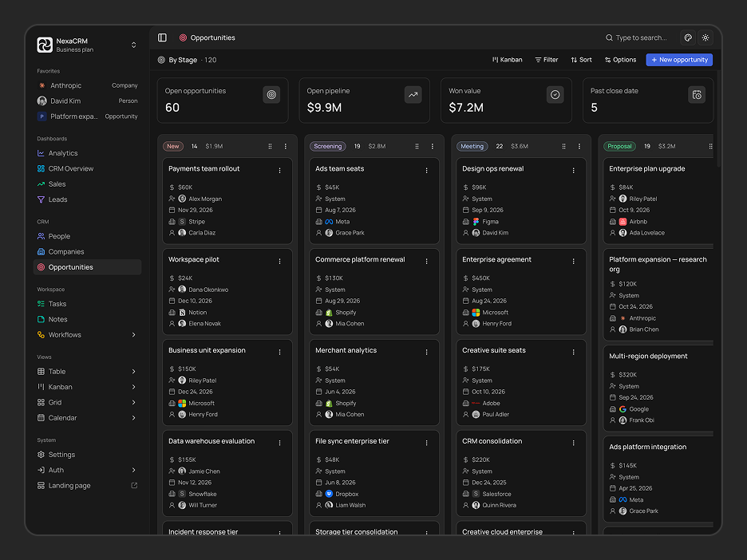The image size is (747, 560).
Task: Click Open pipeline trend icon
Action: tap(413, 95)
